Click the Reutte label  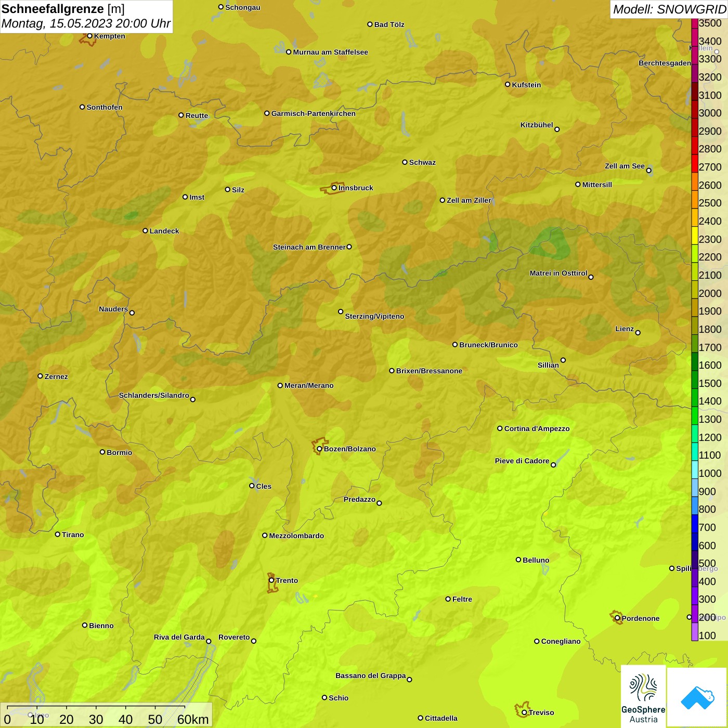click(x=197, y=115)
